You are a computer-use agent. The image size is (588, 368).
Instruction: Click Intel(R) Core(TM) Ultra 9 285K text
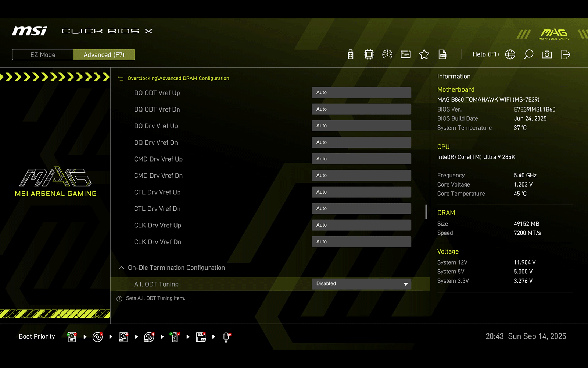tap(476, 157)
